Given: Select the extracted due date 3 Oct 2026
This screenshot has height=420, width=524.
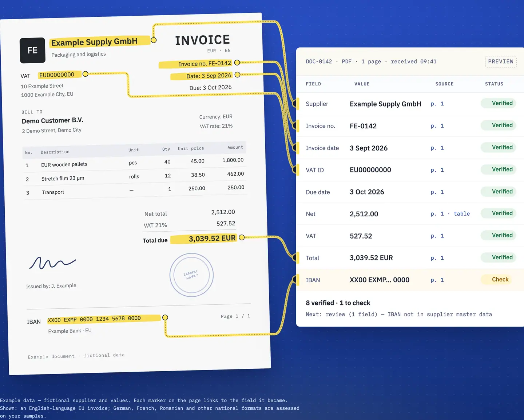Looking at the screenshot, I should click(x=367, y=192).
